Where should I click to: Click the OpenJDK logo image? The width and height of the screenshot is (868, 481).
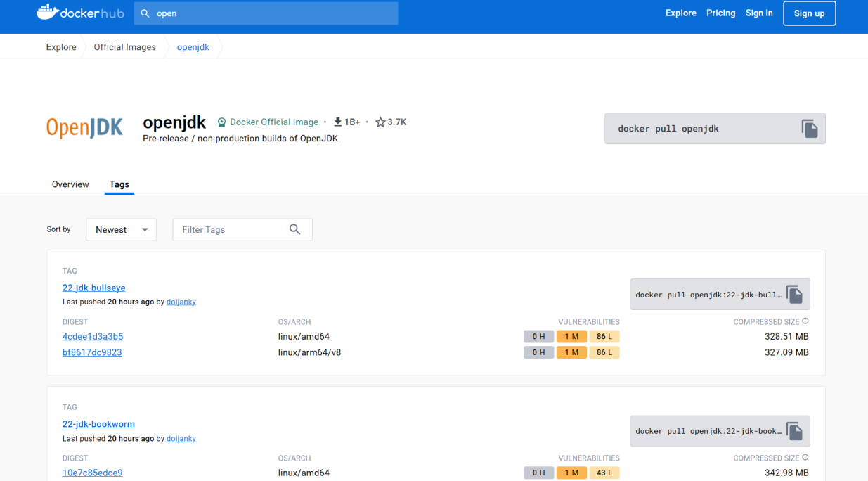[85, 127]
